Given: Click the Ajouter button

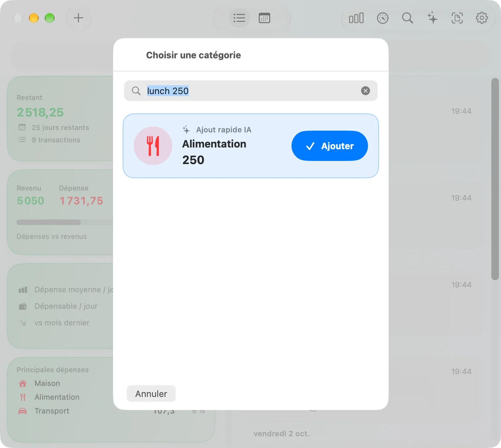Looking at the screenshot, I should [x=330, y=146].
